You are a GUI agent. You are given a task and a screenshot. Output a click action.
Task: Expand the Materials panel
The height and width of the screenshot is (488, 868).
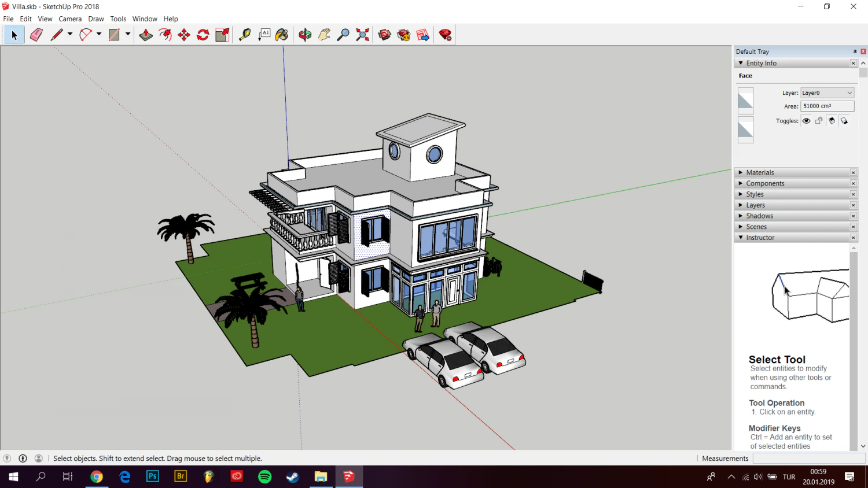(741, 172)
